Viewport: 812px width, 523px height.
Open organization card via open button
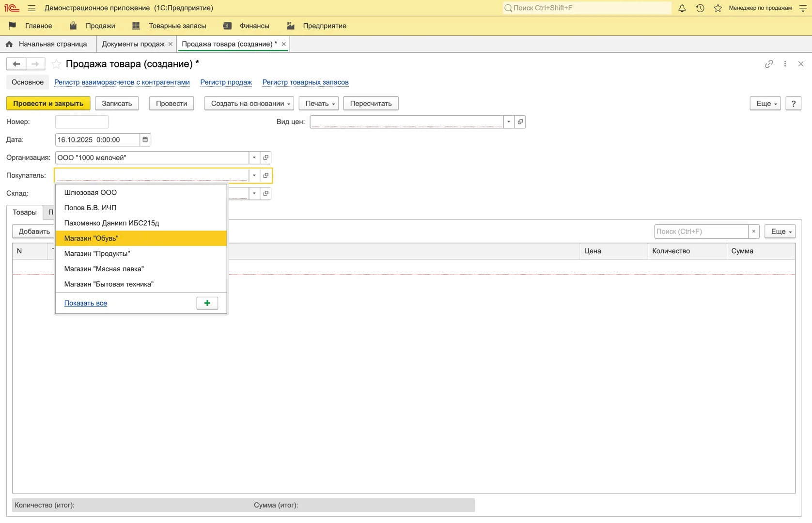pyautogui.click(x=265, y=157)
